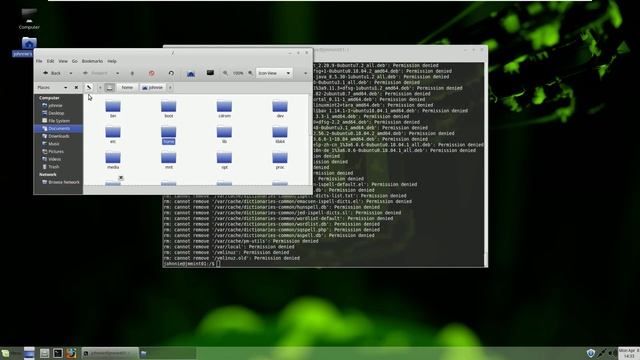Select the home folder icon
640x360 pixels.
click(169, 132)
